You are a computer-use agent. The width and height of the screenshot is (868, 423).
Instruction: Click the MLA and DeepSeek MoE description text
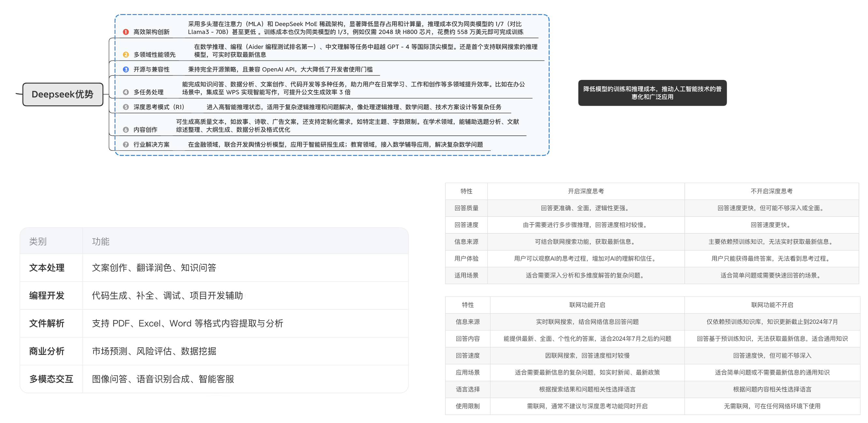point(355,28)
